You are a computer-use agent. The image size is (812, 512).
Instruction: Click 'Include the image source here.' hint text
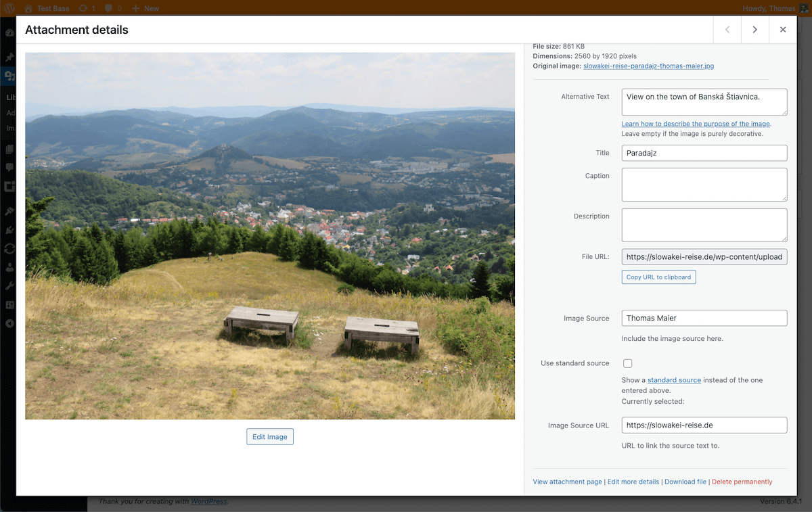[x=673, y=338]
